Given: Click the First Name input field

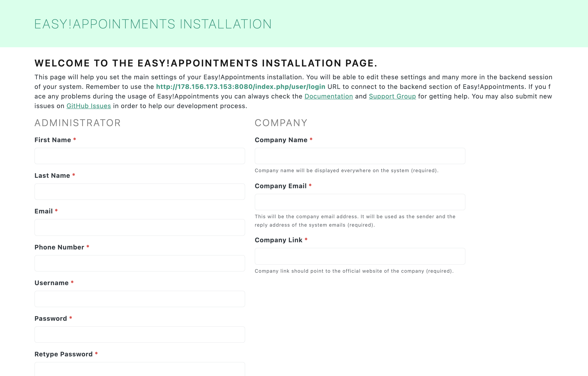Looking at the screenshot, I should pyautogui.click(x=140, y=156).
